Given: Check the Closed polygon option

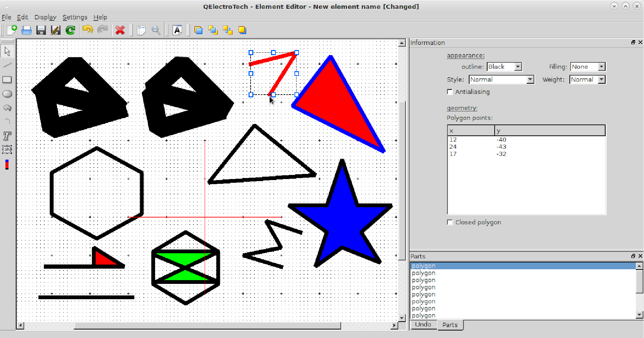Looking at the screenshot, I should pos(450,222).
